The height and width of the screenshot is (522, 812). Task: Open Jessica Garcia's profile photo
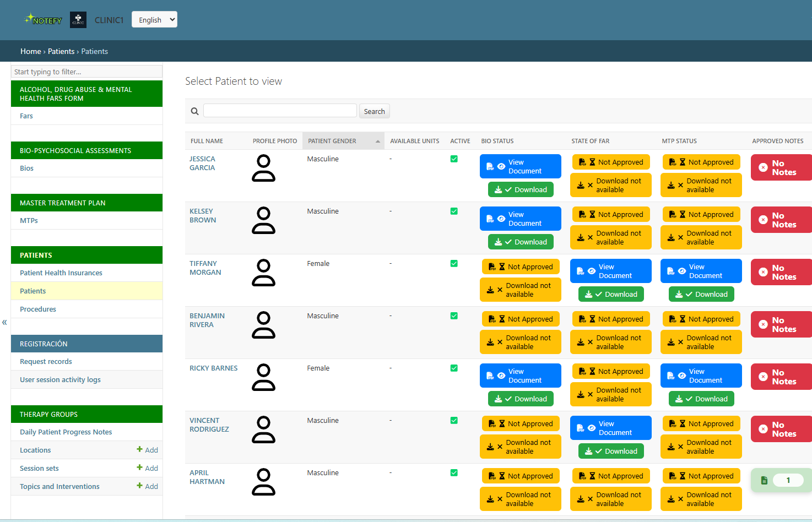pyautogui.click(x=263, y=168)
